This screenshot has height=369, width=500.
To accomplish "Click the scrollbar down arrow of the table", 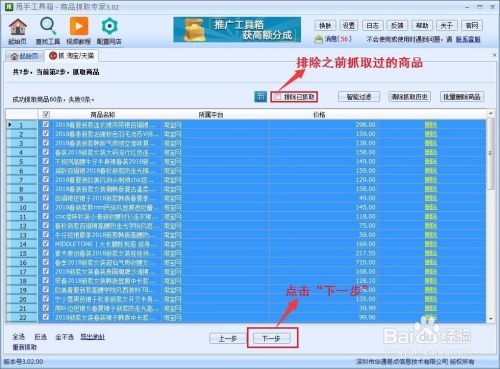I will coord(491,319).
